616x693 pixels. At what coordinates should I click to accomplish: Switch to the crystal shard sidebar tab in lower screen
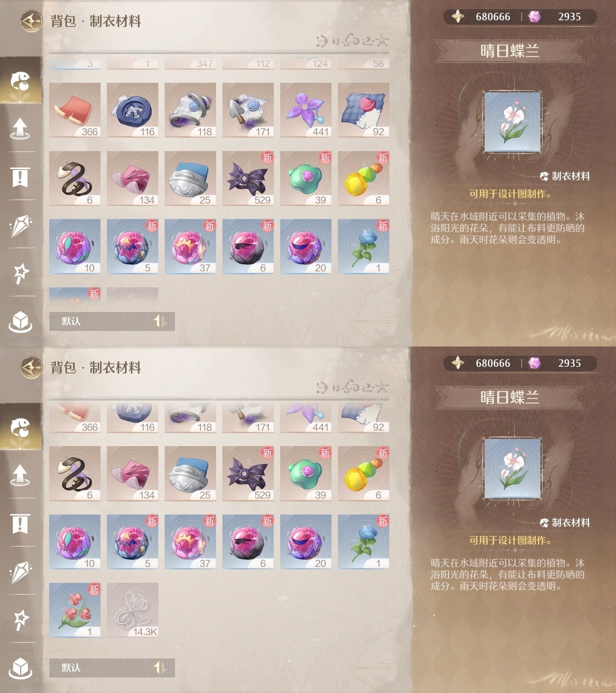pyautogui.click(x=20, y=572)
